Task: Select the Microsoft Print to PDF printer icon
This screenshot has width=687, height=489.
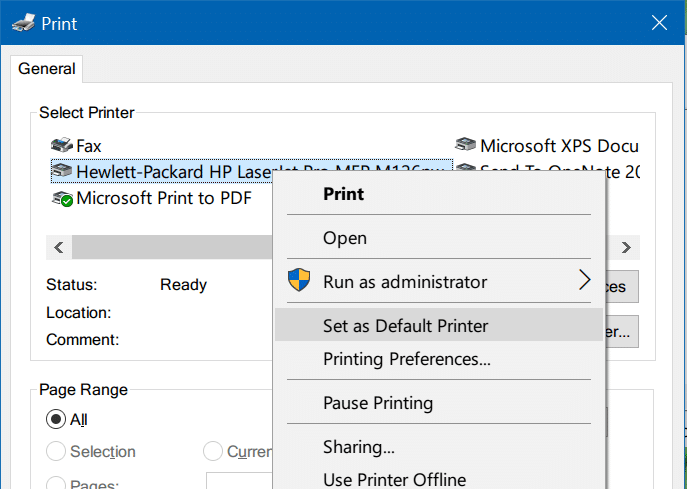Action: click(x=62, y=198)
